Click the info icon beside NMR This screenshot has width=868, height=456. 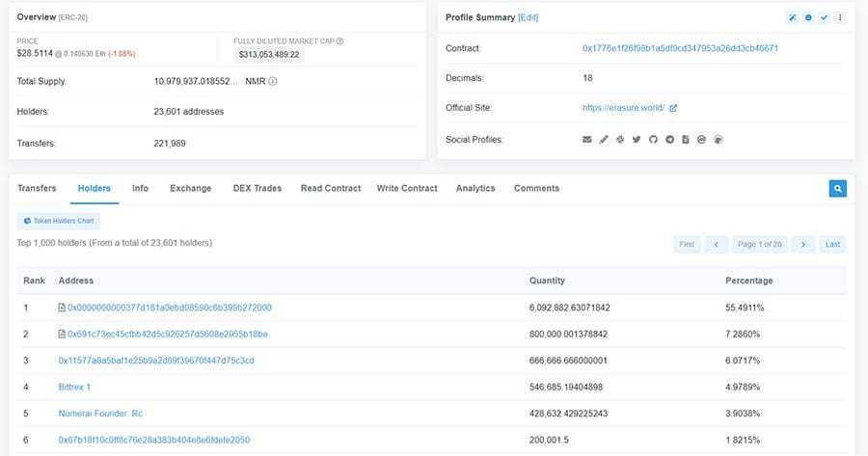point(273,81)
